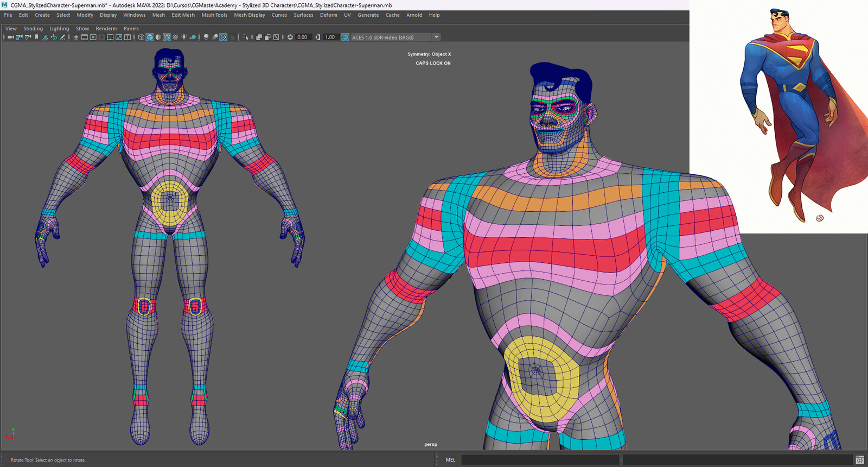868x467 pixels.
Task: Click the Superman reference illustration
Action: click(x=779, y=117)
